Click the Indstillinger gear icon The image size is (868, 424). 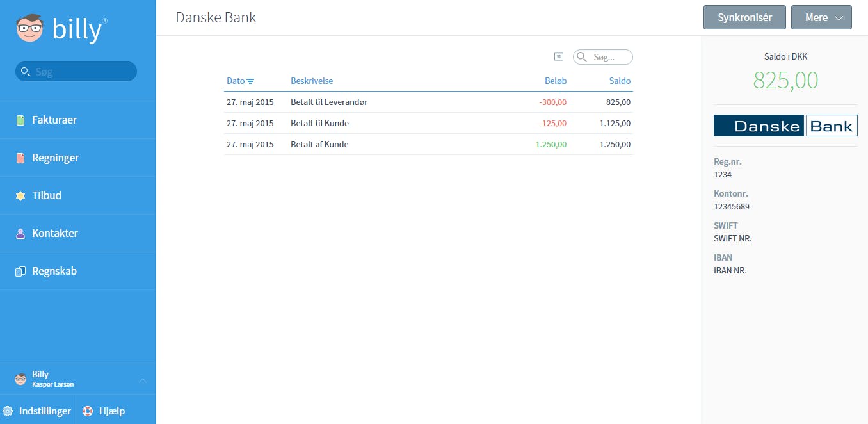8,411
